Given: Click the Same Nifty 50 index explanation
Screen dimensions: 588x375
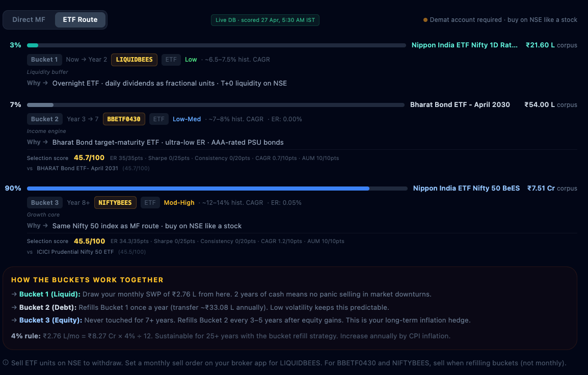Looking at the screenshot, I should pyautogui.click(x=147, y=226).
